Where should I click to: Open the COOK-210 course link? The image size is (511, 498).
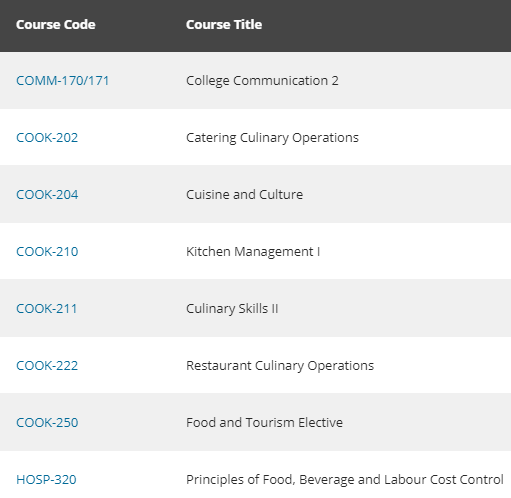click(x=47, y=252)
